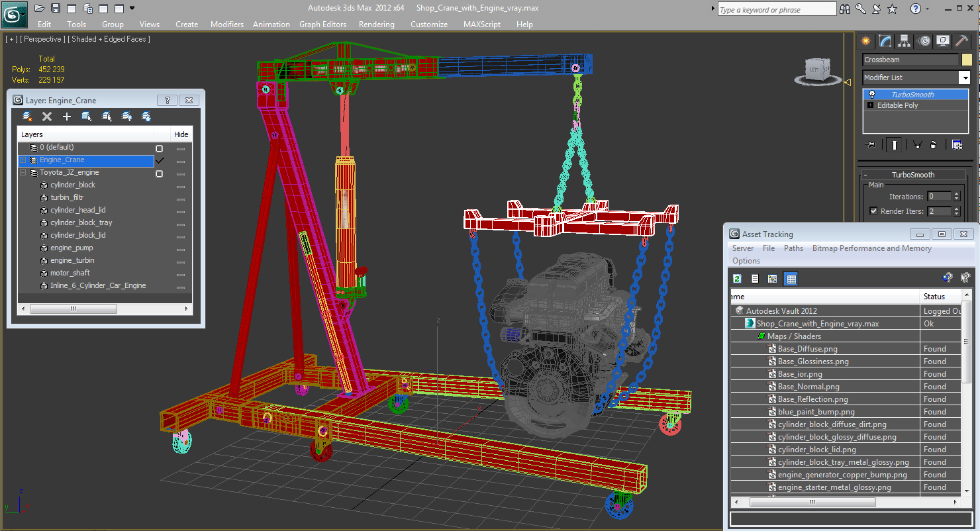Toggle Hide for motor_shaft object
Viewport: 980px width, 531px height.
pos(181,273)
